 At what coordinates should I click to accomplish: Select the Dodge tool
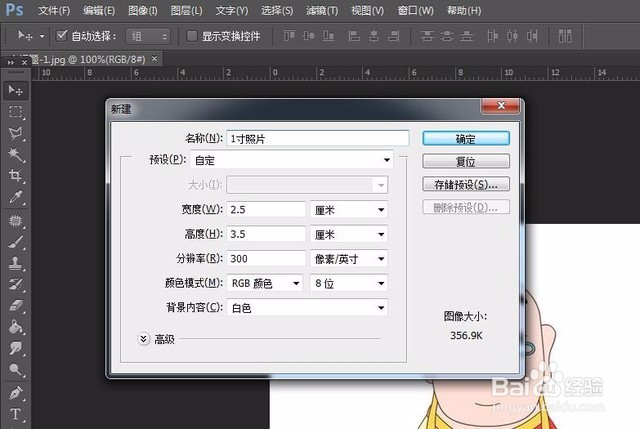(x=16, y=370)
